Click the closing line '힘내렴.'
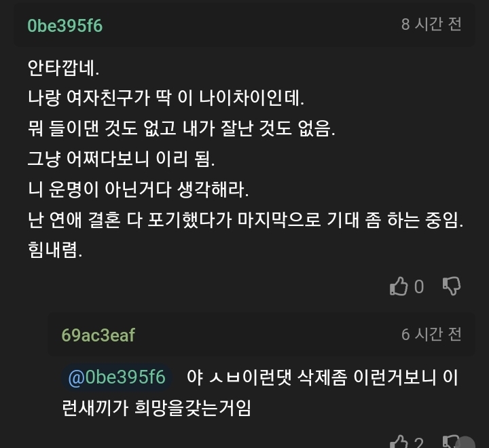Screen dimensions: 489x448 click(x=55, y=250)
